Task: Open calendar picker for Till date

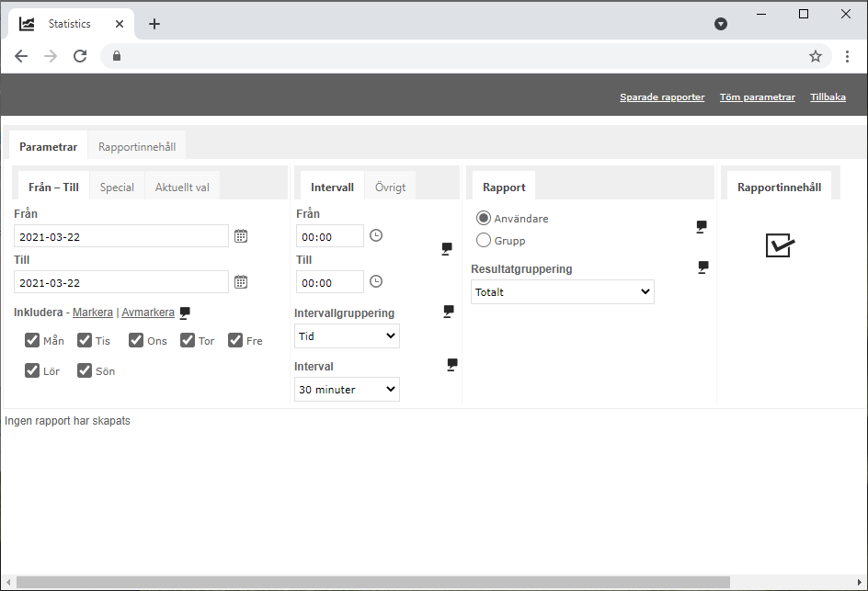Action: (241, 282)
